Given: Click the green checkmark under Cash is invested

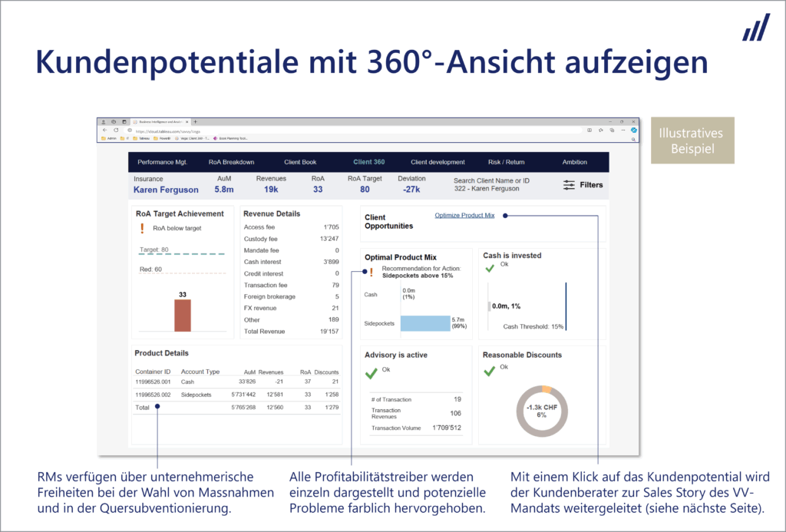Looking at the screenshot, I should 490,268.
